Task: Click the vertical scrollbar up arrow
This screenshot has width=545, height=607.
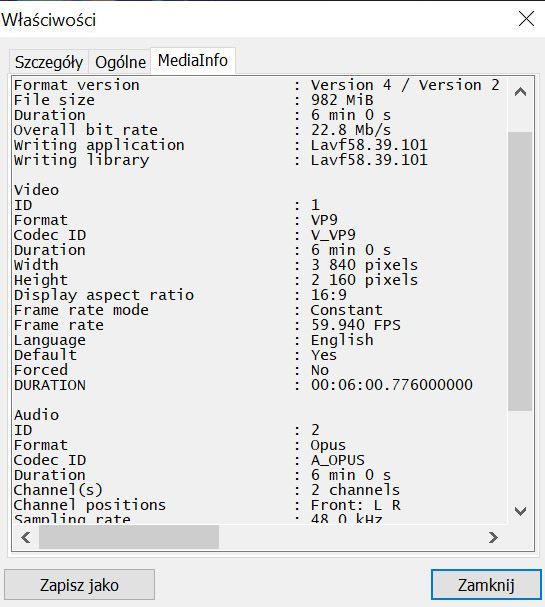Action: click(x=520, y=92)
